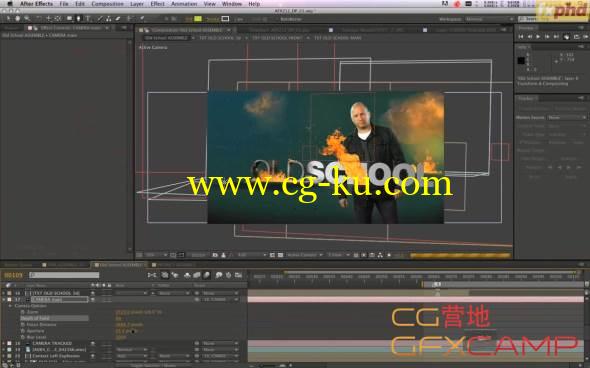Open the Graph Editor
This screenshot has height=368, width=590.
[238, 275]
